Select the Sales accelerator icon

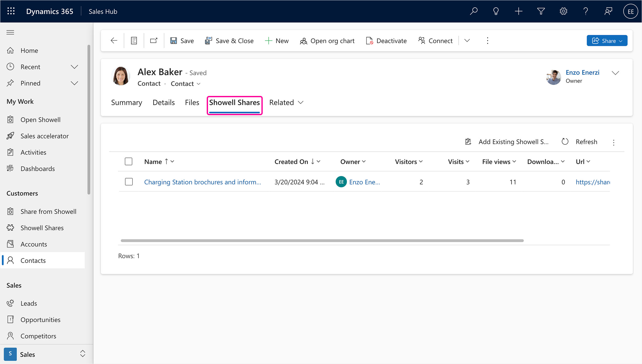click(11, 136)
